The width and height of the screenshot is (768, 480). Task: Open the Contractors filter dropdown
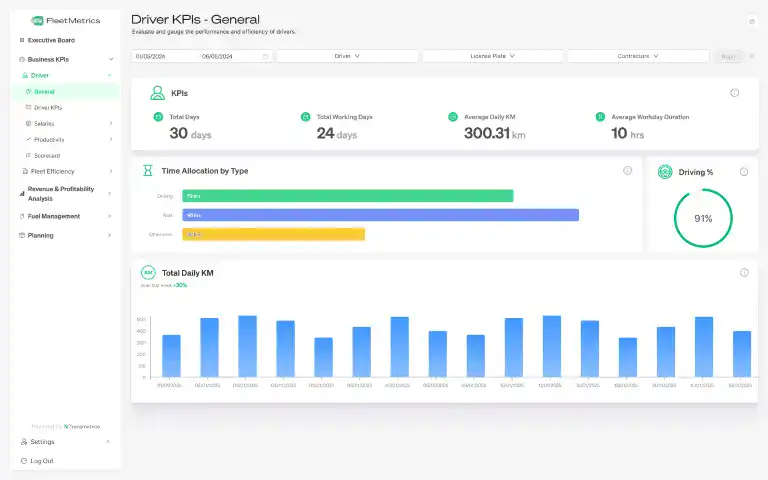pyautogui.click(x=638, y=56)
